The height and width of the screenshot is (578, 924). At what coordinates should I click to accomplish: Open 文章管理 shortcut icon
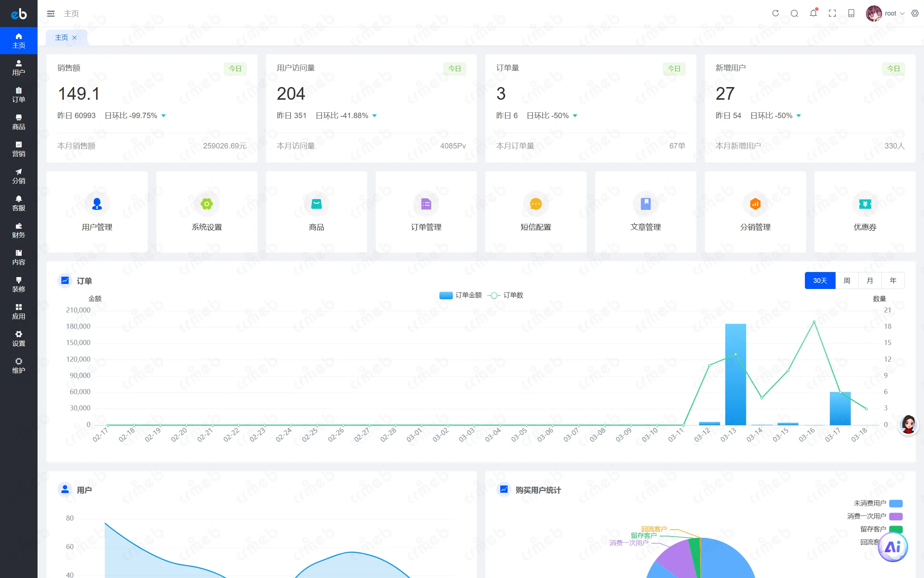(x=646, y=204)
